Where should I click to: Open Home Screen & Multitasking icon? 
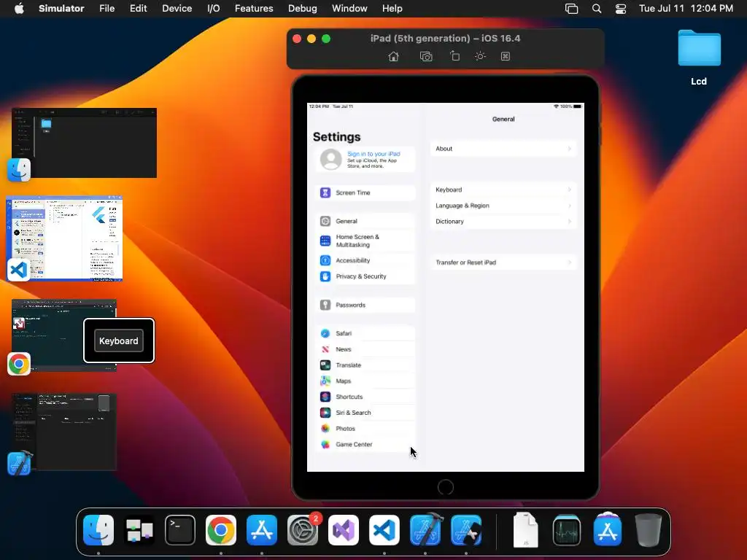pos(325,241)
